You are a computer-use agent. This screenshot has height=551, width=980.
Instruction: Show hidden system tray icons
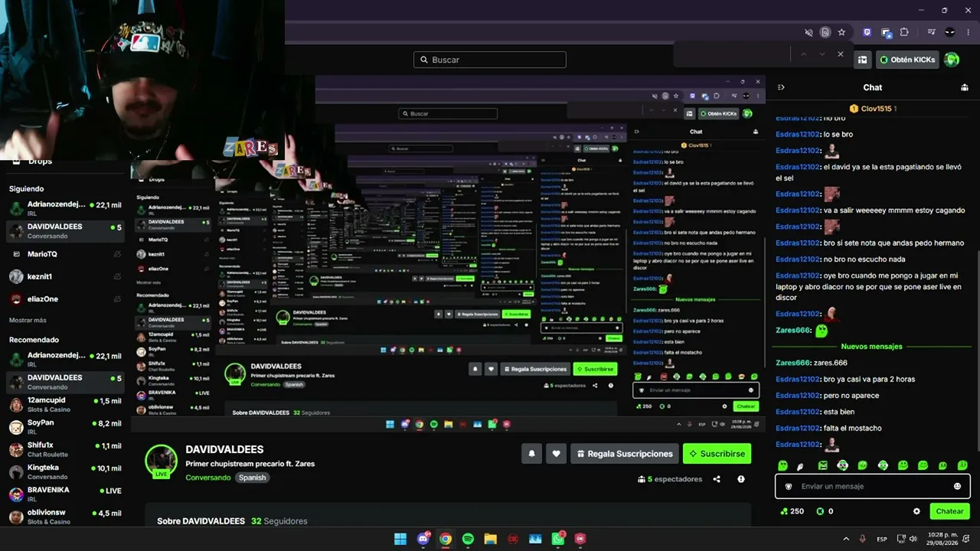pyautogui.click(x=846, y=539)
